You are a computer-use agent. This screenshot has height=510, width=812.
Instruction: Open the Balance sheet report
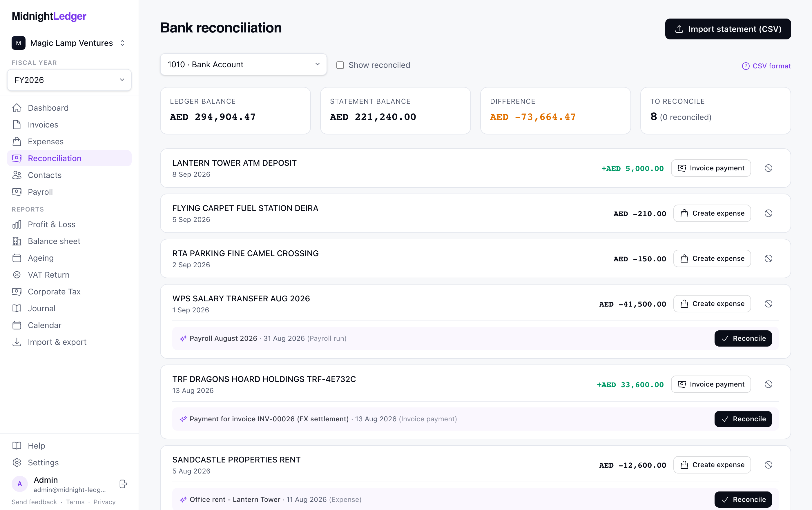tap(69, 241)
